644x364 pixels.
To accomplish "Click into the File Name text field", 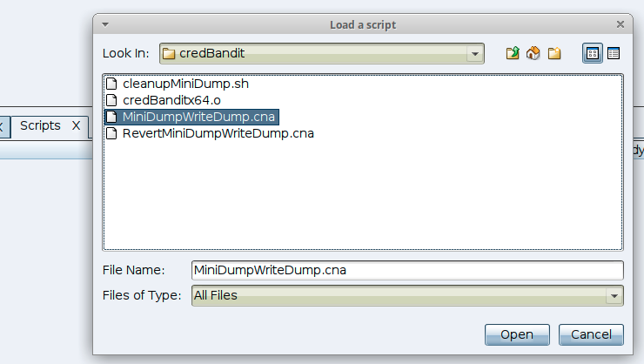I will 406,271.
